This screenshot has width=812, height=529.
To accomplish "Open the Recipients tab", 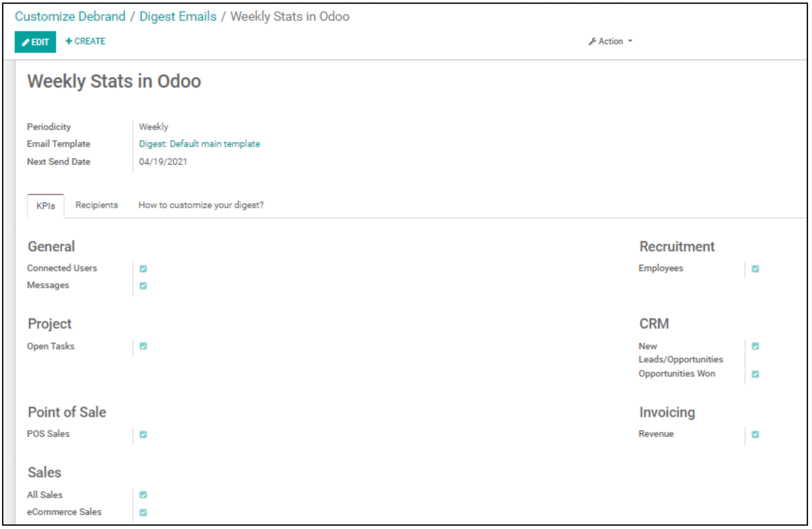I will pyautogui.click(x=97, y=205).
